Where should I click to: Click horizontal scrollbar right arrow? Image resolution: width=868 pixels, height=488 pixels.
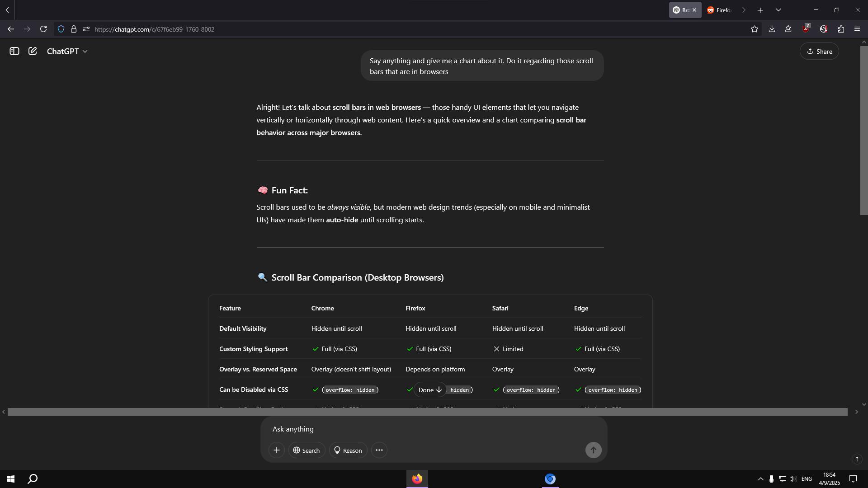click(856, 412)
